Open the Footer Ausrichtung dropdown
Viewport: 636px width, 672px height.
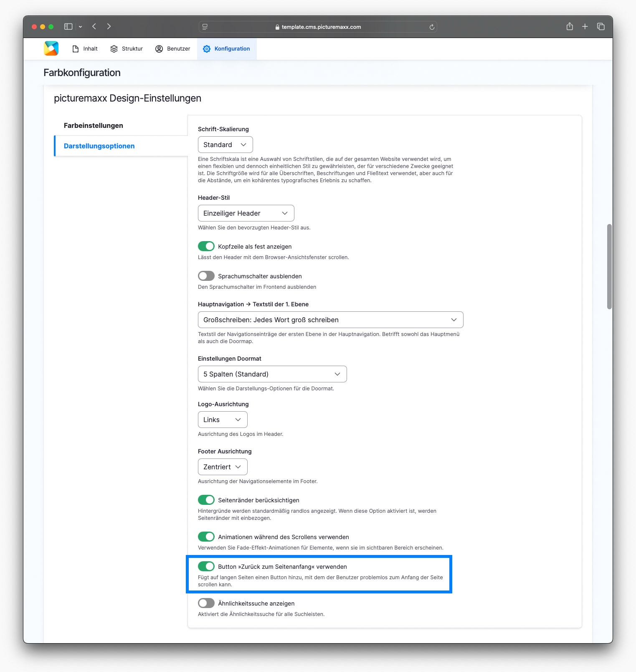pyautogui.click(x=223, y=467)
